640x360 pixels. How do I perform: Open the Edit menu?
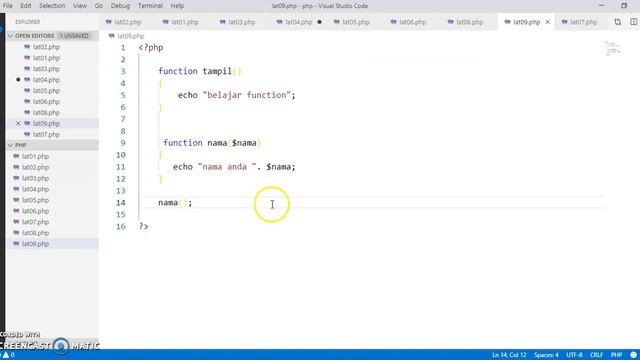25,6
